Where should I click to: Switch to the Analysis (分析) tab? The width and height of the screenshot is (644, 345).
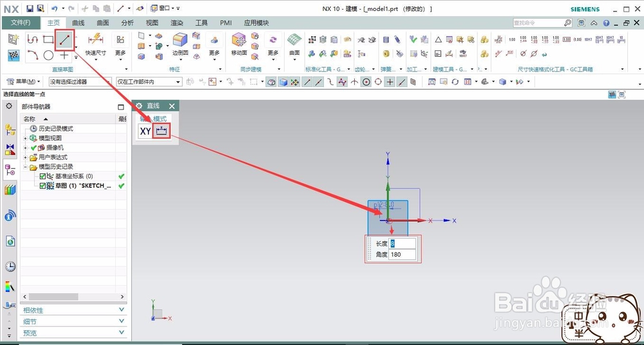(128, 23)
